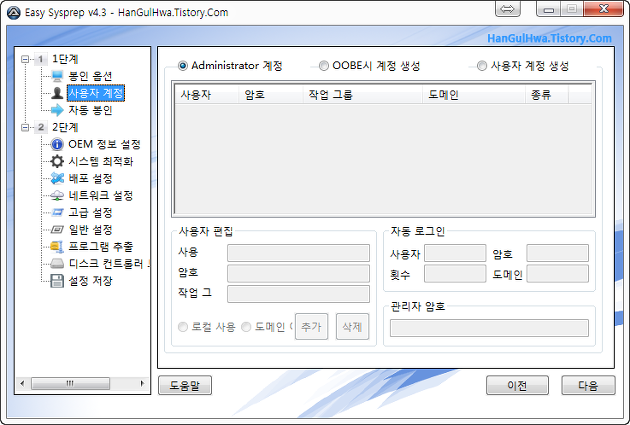Viewport: 630px width, 425px height.
Task: Sort by the 사용자 column header
Action: 207,95
